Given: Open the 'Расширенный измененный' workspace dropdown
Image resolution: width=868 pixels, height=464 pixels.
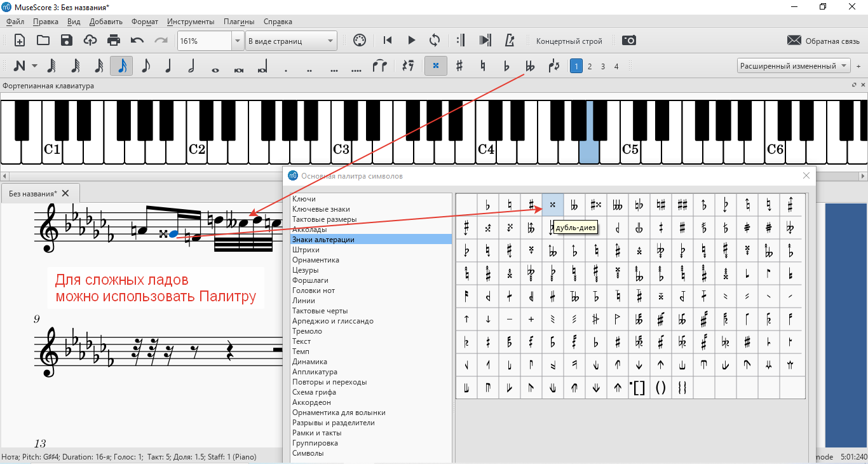Looking at the screenshot, I should (794, 66).
